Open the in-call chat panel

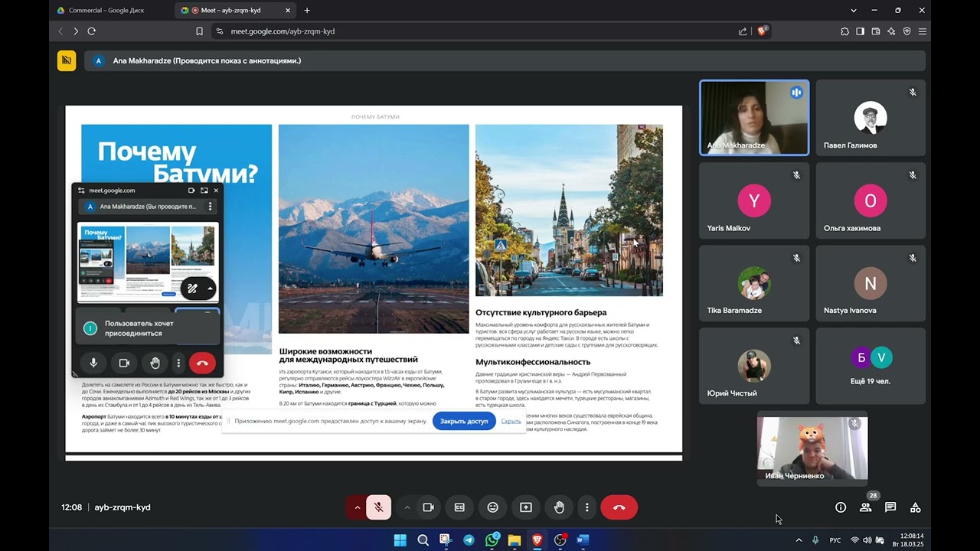coord(890,507)
